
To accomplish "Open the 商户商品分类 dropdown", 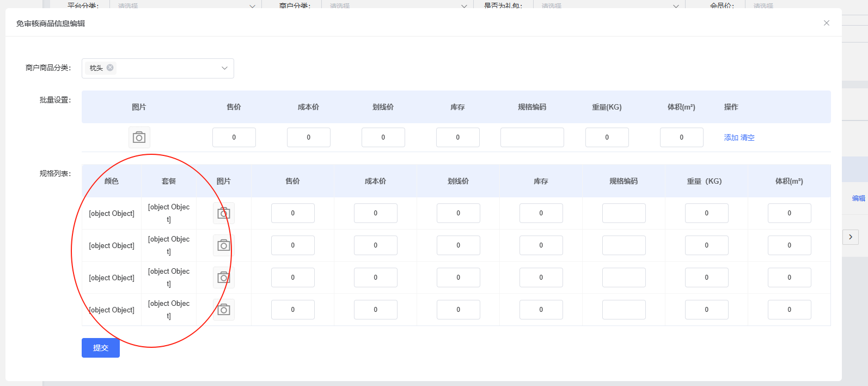I will pos(158,68).
